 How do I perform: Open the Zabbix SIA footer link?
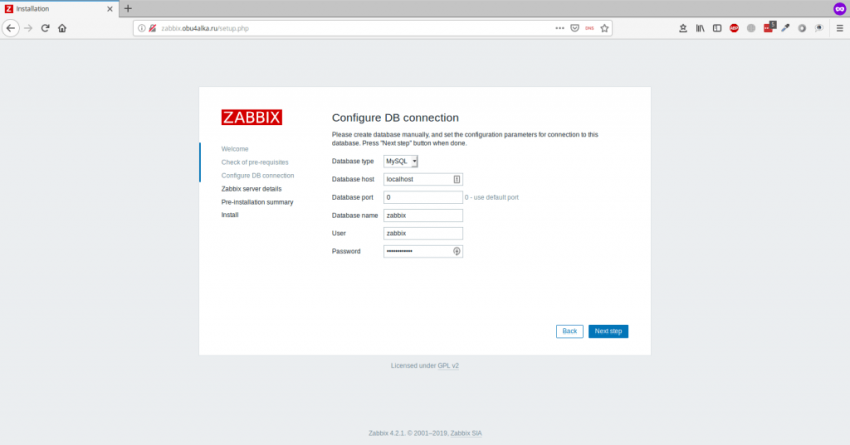[x=466, y=433]
